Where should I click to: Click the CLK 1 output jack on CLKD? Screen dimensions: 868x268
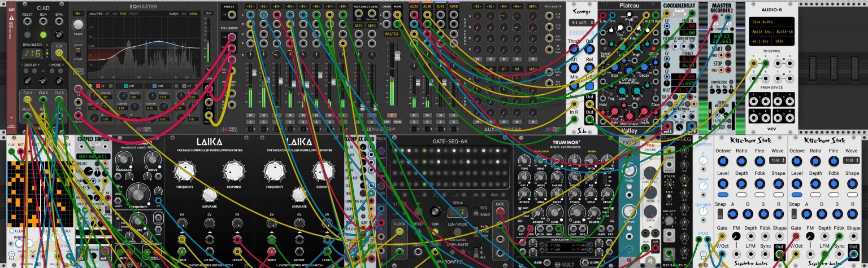click(x=27, y=100)
